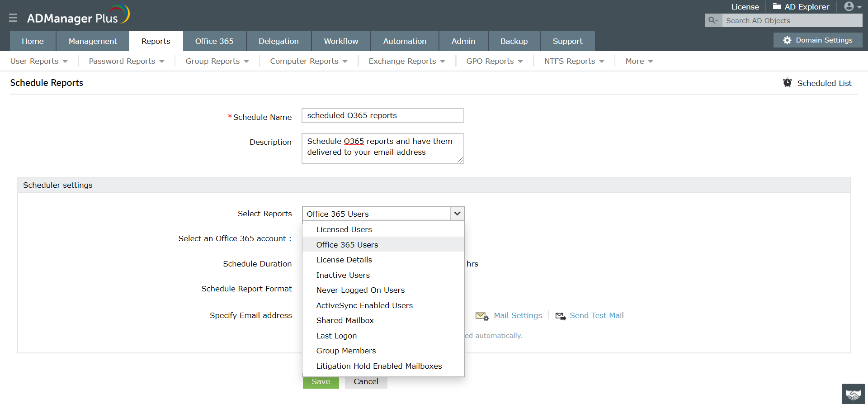Open the Scheduled List link
This screenshot has width=868, height=414.
tap(825, 83)
